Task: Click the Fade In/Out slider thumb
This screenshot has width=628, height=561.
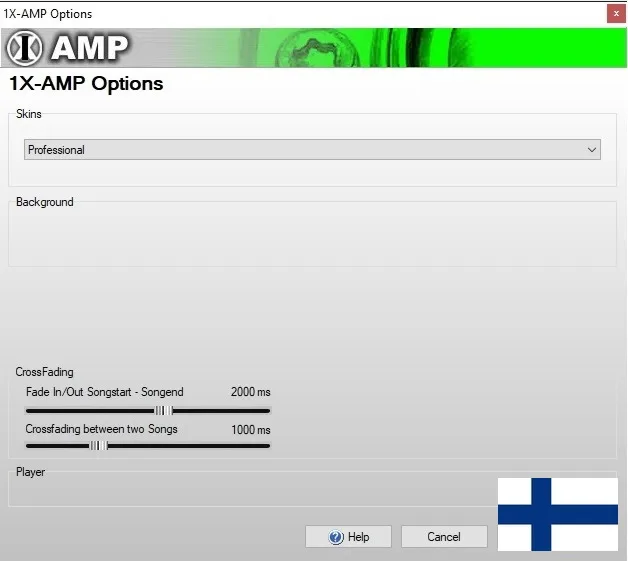Action: 163,410
